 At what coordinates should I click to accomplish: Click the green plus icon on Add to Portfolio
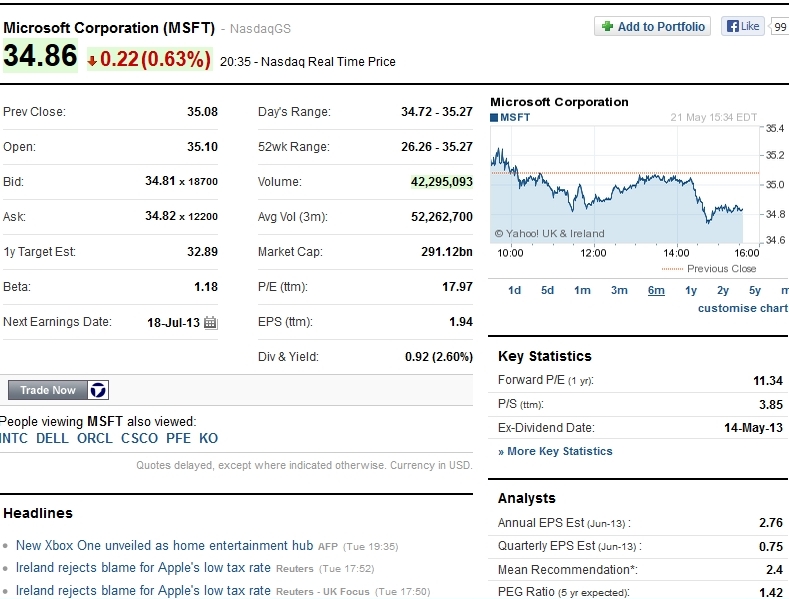tap(607, 26)
